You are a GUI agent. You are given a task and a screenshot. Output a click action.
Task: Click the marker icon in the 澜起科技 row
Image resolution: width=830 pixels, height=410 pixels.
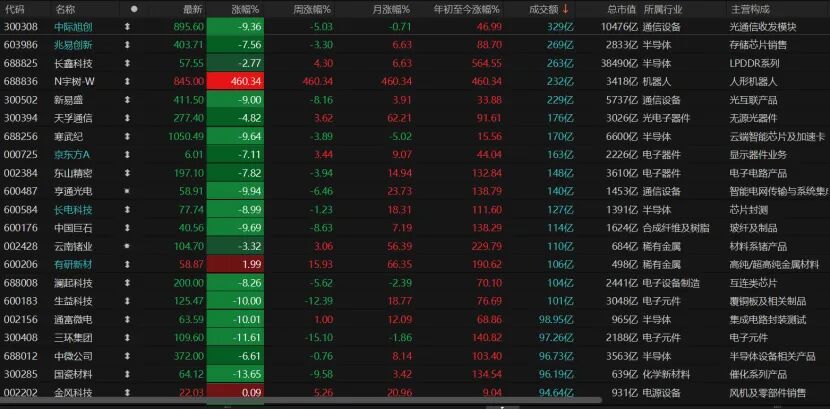coord(127,283)
